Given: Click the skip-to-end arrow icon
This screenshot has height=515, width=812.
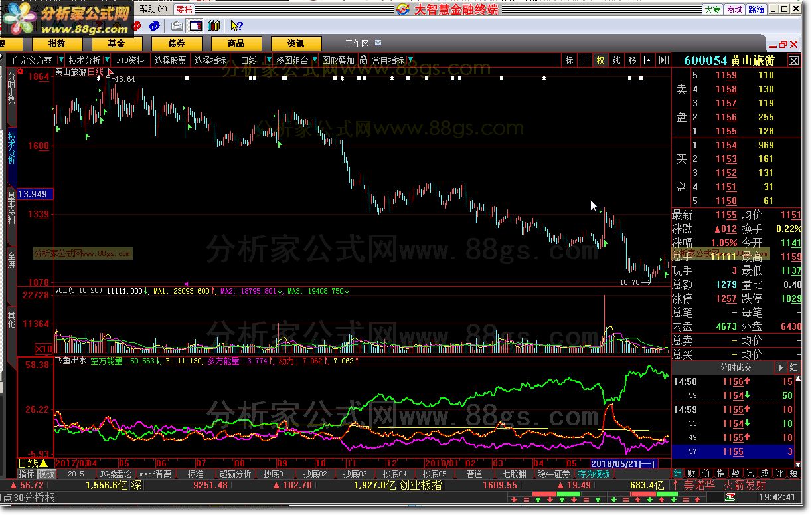Looking at the screenshot, I should (x=664, y=60).
